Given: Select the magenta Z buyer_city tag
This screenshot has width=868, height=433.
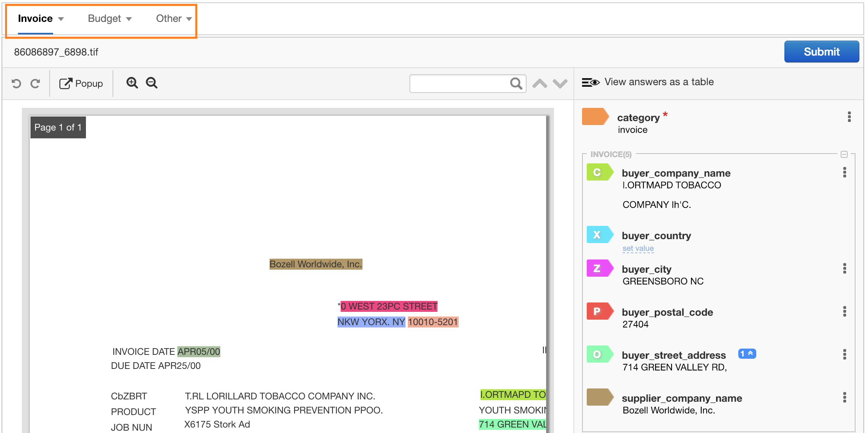Looking at the screenshot, I should pos(600,268).
